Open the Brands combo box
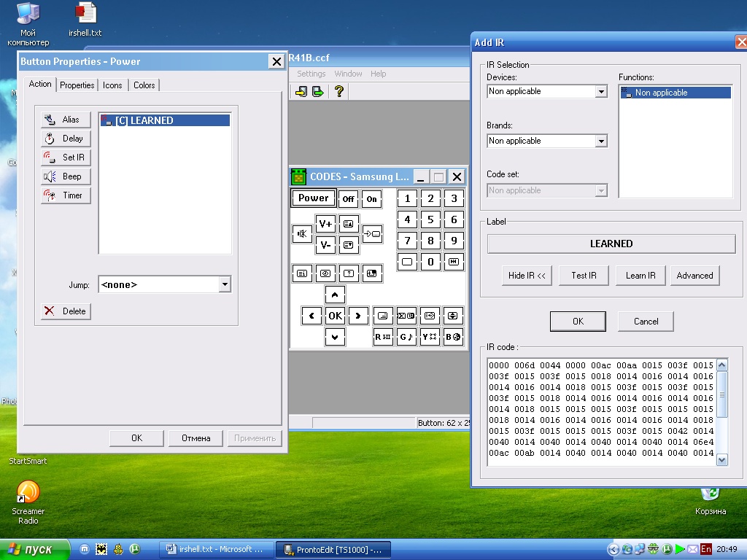The width and height of the screenshot is (747, 560). (x=601, y=141)
